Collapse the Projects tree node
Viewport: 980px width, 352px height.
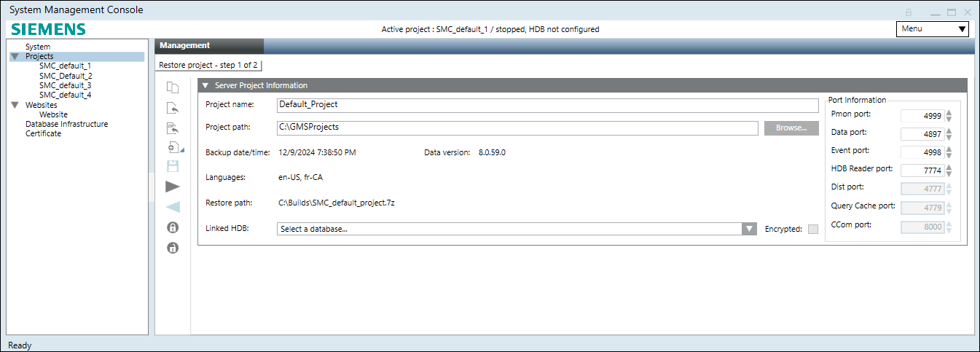pos(15,56)
